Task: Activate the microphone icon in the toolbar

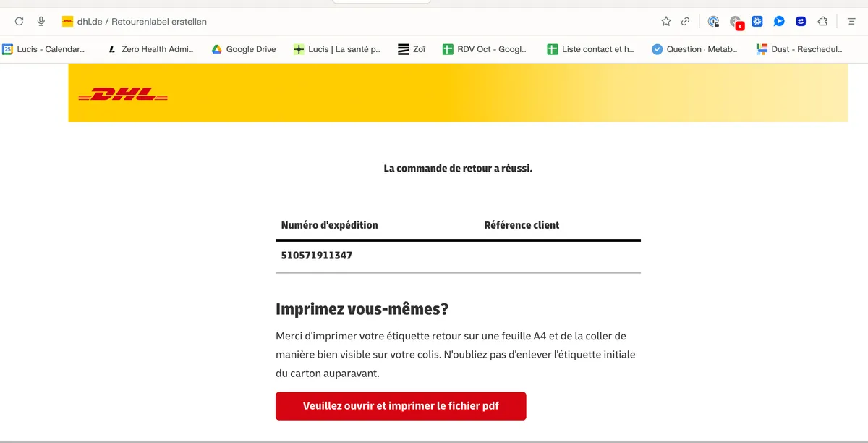Action: pos(41,21)
